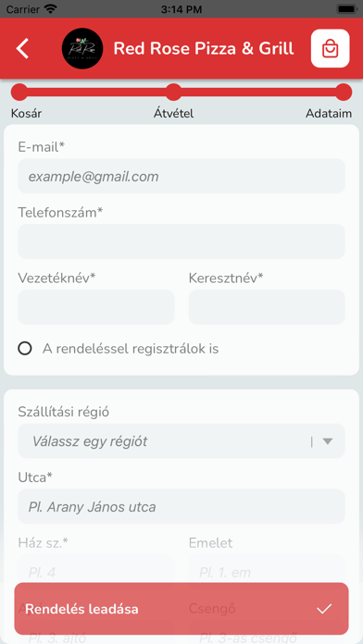Tap the battery icon in the status bar
The image size is (363, 644).
(x=347, y=9)
